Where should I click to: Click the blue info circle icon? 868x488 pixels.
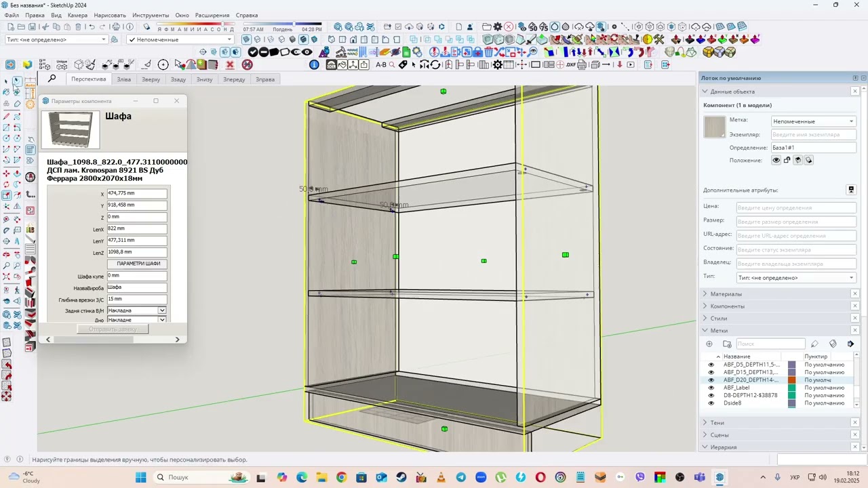click(x=314, y=64)
